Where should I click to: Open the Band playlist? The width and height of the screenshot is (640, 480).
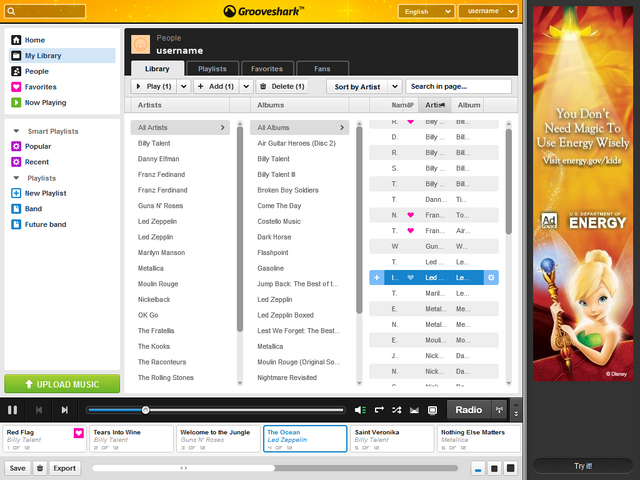pos(33,209)
